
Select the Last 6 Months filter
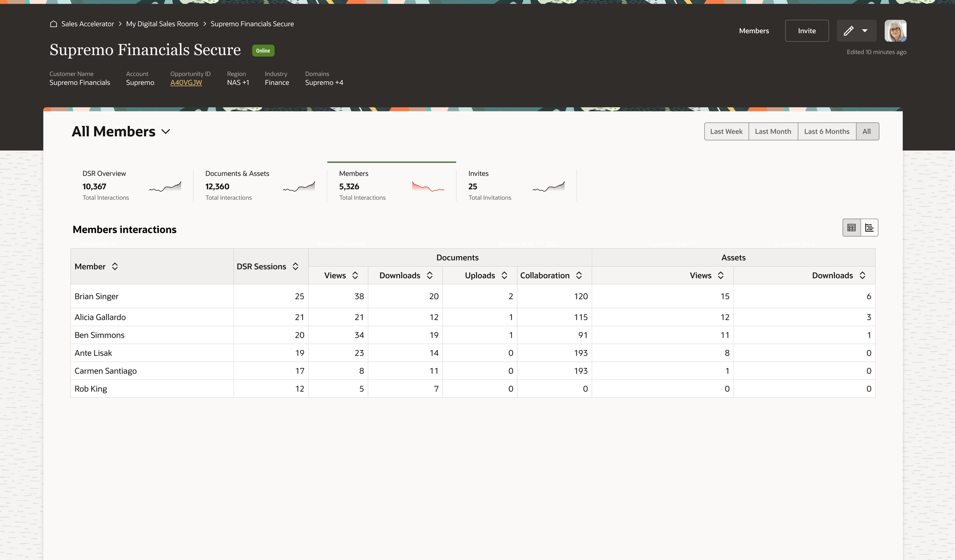point(827,132)
